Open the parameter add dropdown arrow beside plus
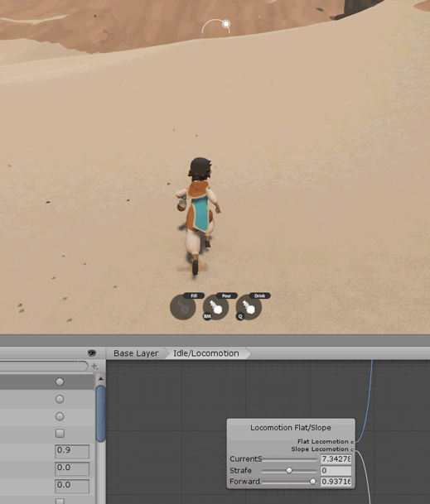 pos(98,367)
